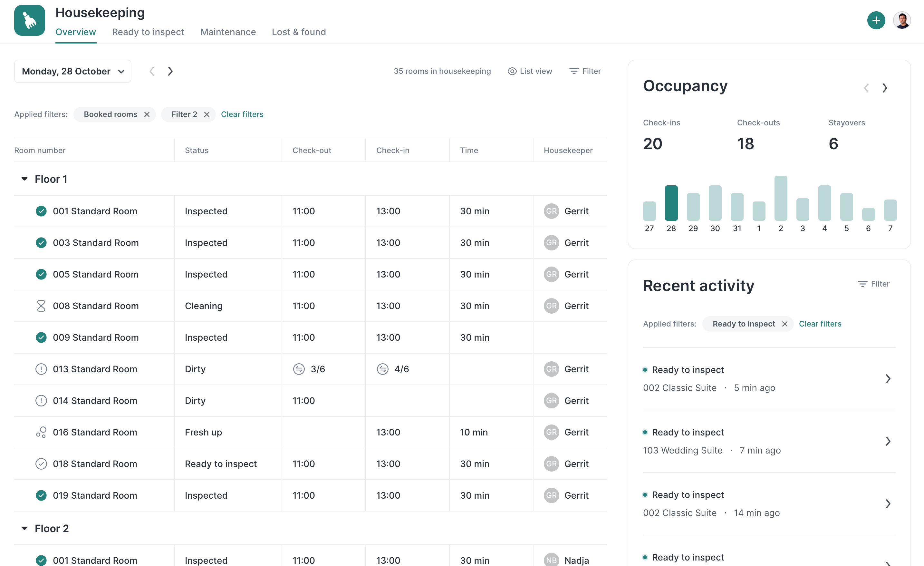Click the green plus add button
This screenshot has height=566, width=924.
(876, 20)
